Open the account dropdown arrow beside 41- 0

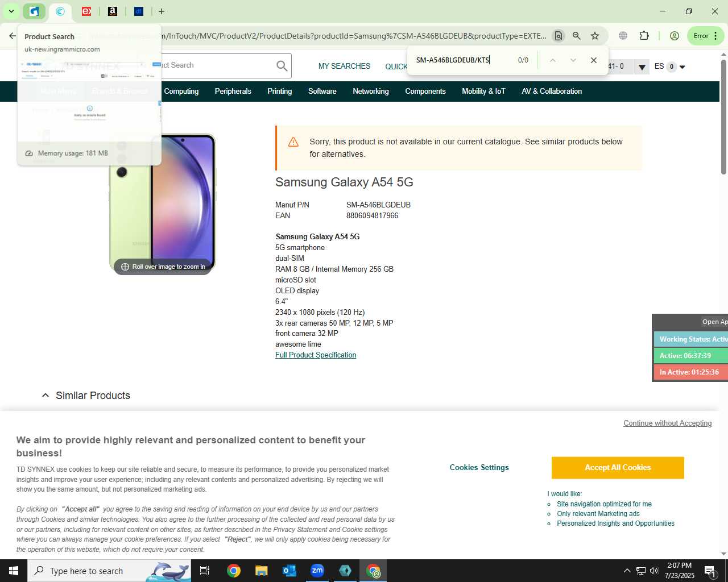(642, 67)
